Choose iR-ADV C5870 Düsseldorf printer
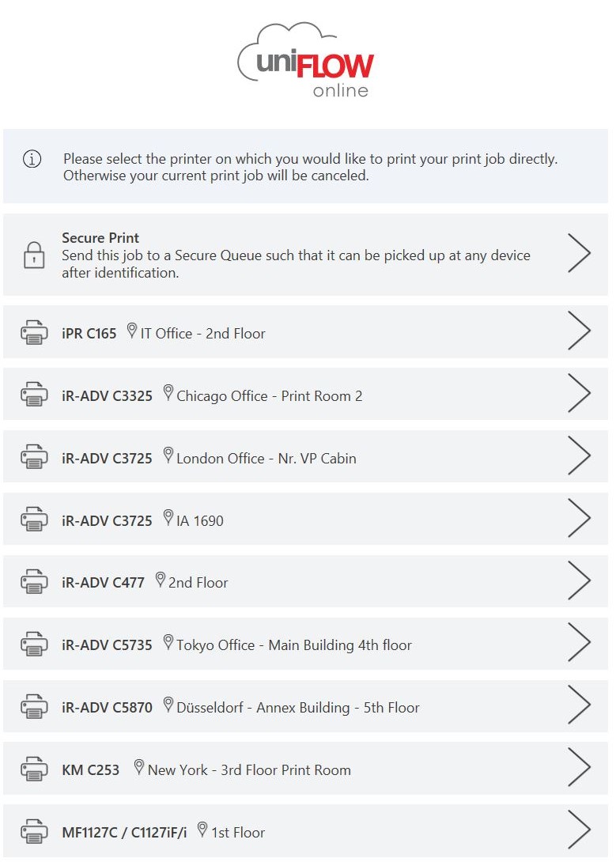Screen dimensions: 616x862 click(x=305, y=706)
